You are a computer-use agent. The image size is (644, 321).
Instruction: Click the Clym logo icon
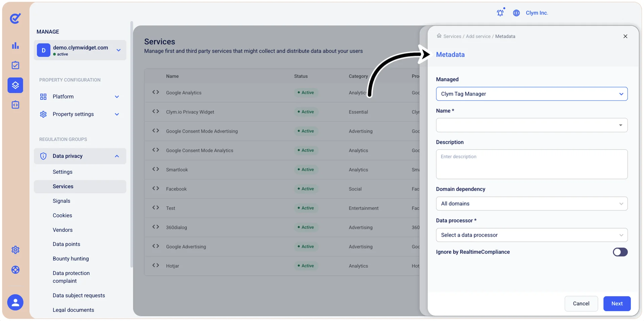[x=15, y=18]
